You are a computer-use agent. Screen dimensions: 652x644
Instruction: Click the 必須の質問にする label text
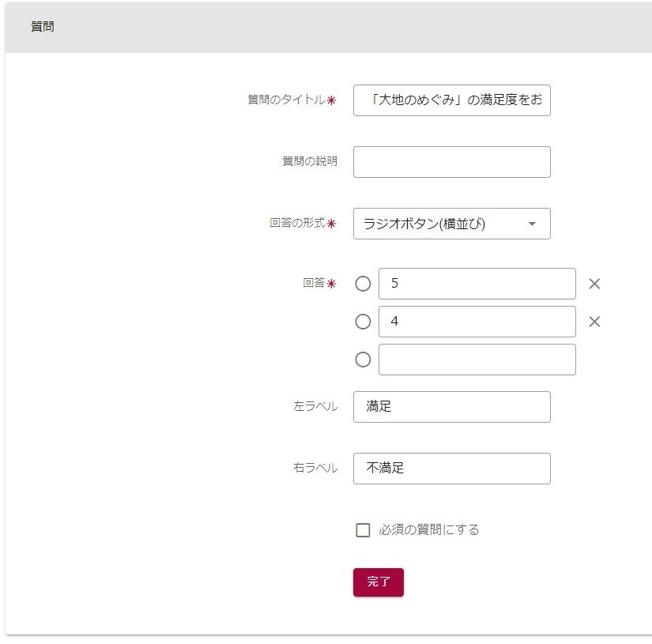[429, 530]
